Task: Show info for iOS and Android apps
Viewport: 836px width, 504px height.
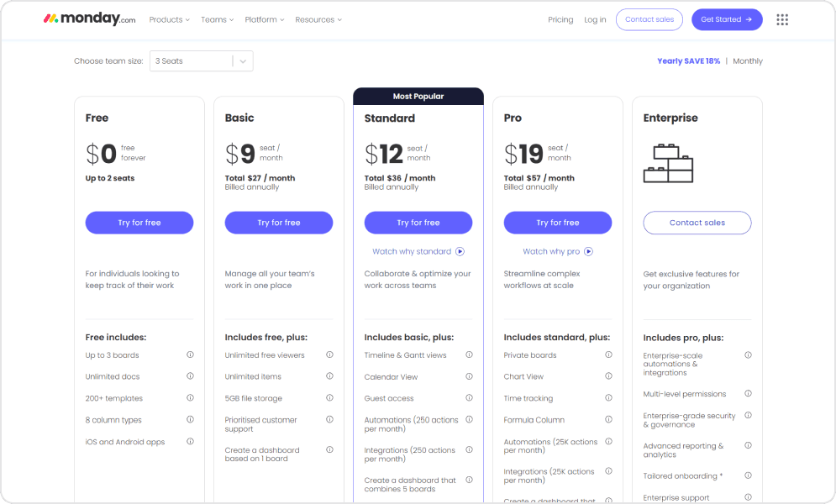Action: click(x=190, y=442)
